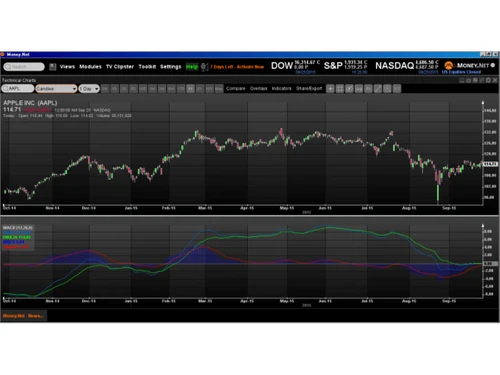Toggle the Max time range button
The image size is (500, 375).
point(219,89)
